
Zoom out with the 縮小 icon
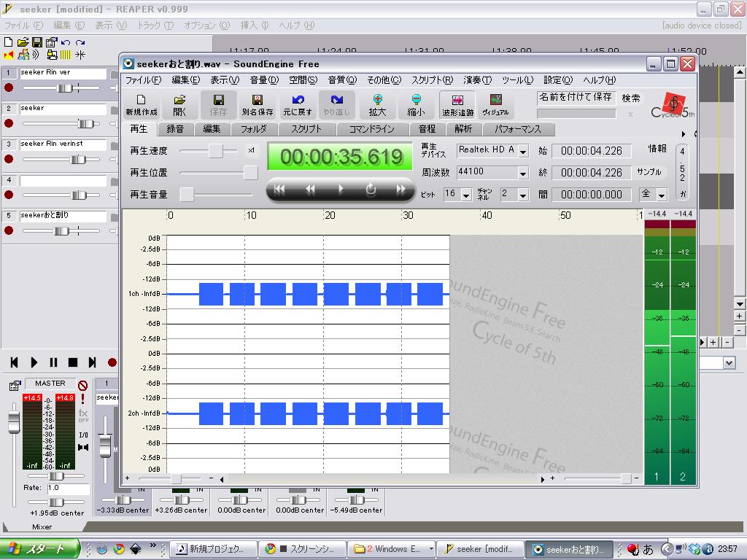(416, 105)
